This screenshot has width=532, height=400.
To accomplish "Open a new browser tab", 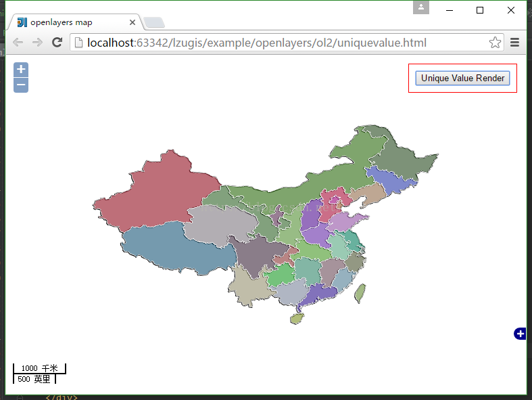I will (x=154, y=23).
